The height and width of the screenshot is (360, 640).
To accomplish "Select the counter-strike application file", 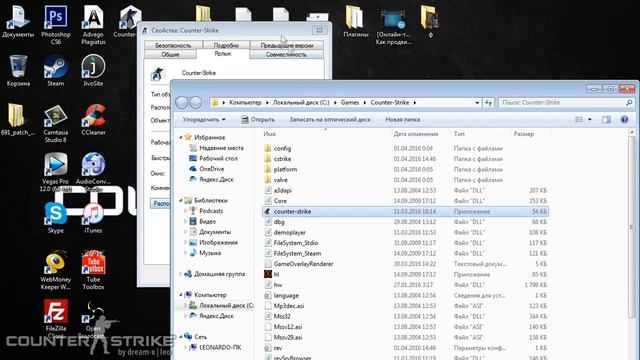I will click(x=405, y=211).
